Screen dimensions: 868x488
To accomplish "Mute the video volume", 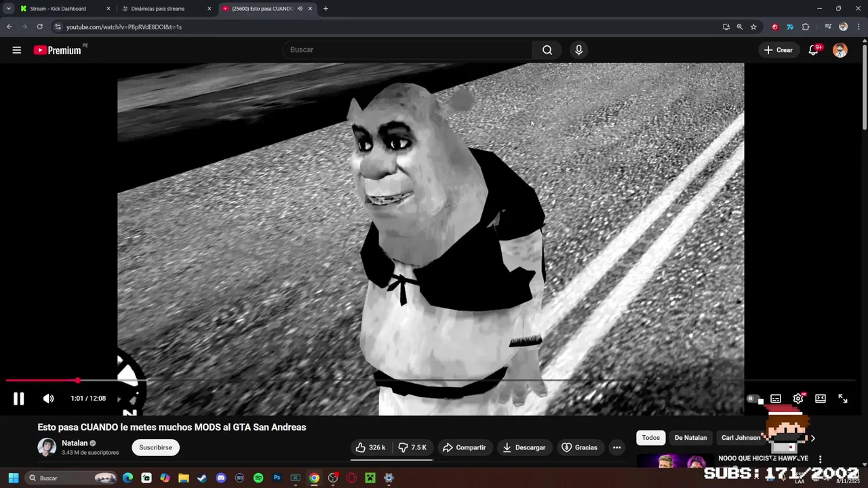I will (48, 399).
